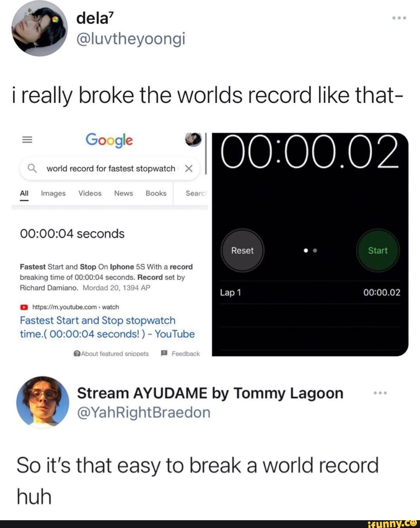The height and width of the screenshot is (528, 420).
Task: Click the Feedback flag icon
Action: (x=164, y=353)
